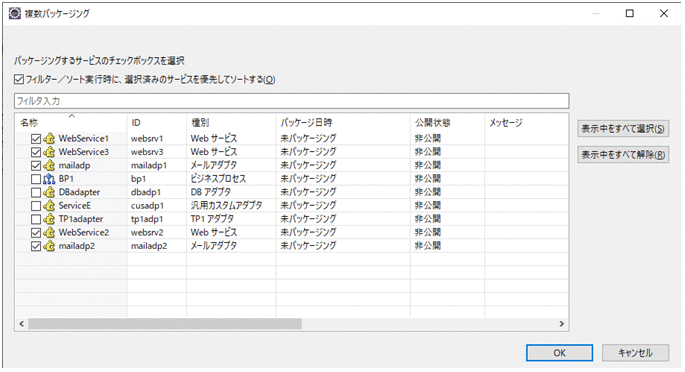Click the horizontal scrollbar thumb
Screen dimensions: 685x372
coord(165,324)
